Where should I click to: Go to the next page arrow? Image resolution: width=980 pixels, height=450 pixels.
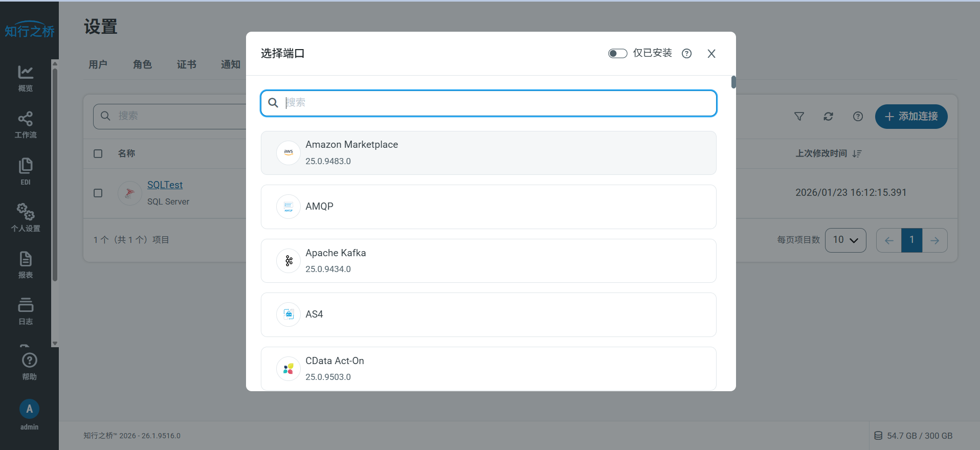(x=935, y=240)
